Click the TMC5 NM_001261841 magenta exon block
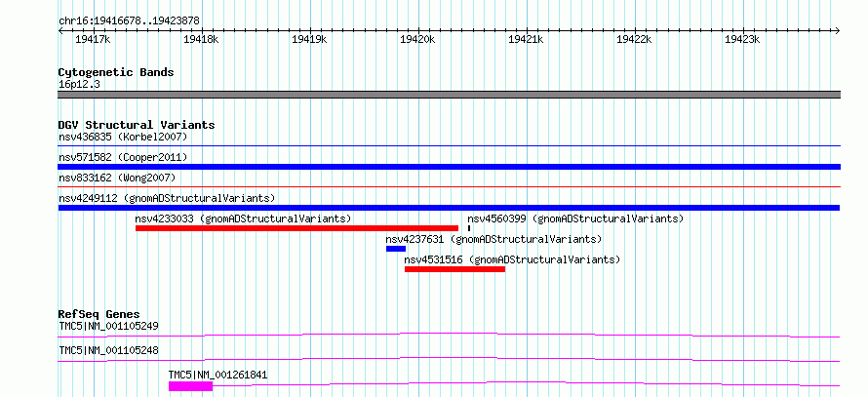This screenshot has height=397, width=868. pos(190,386)
